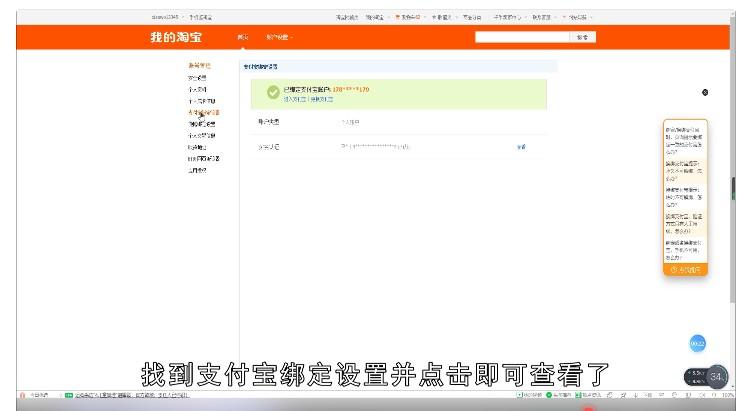Image resolution: width=746 pixels, height=411 pixels.
Task: Click 手机逛淘宝 in the top bar
Action: (200, 17)
